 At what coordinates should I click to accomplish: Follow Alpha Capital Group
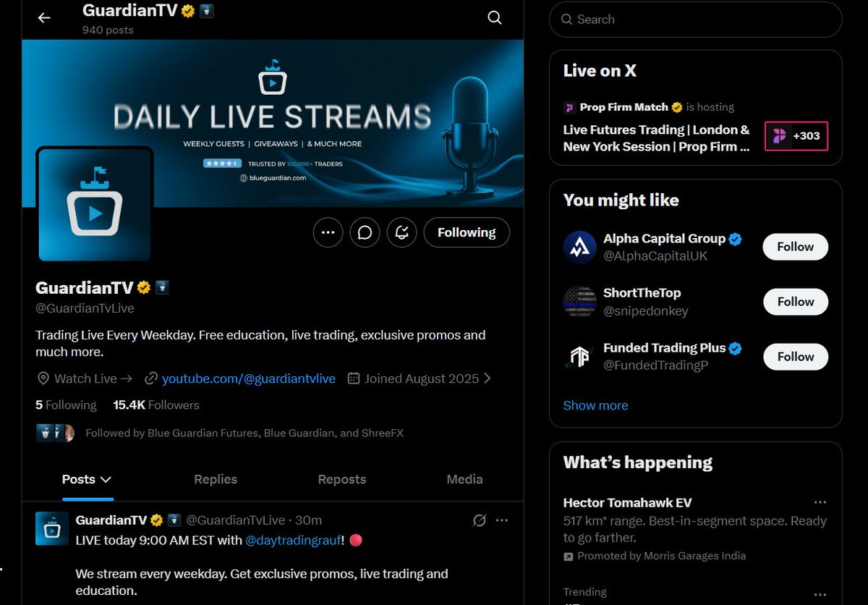coord(796,247)
